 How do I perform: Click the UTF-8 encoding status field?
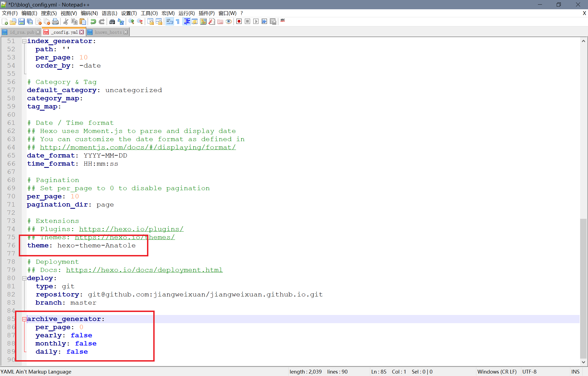click(529, 372)
